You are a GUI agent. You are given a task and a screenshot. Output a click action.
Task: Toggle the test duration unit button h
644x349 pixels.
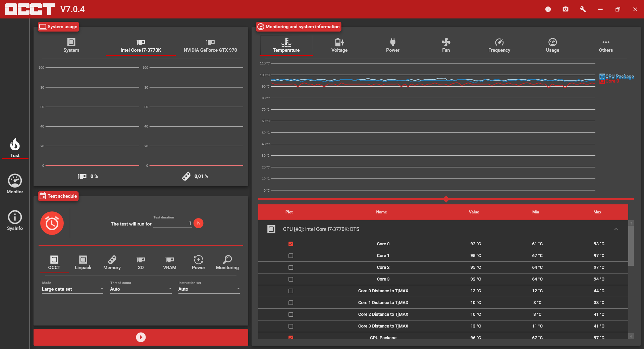(x=199, y=223)
